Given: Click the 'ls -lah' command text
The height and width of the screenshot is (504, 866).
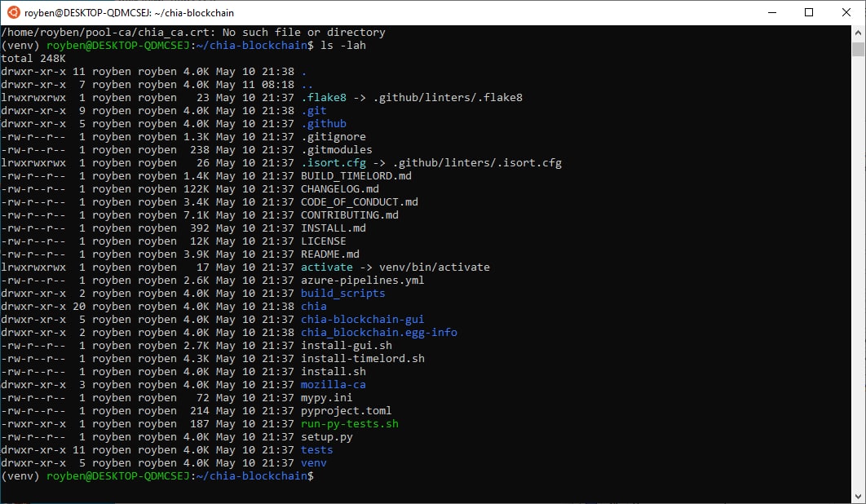Looking at the screenshot, I should (343, 46).
